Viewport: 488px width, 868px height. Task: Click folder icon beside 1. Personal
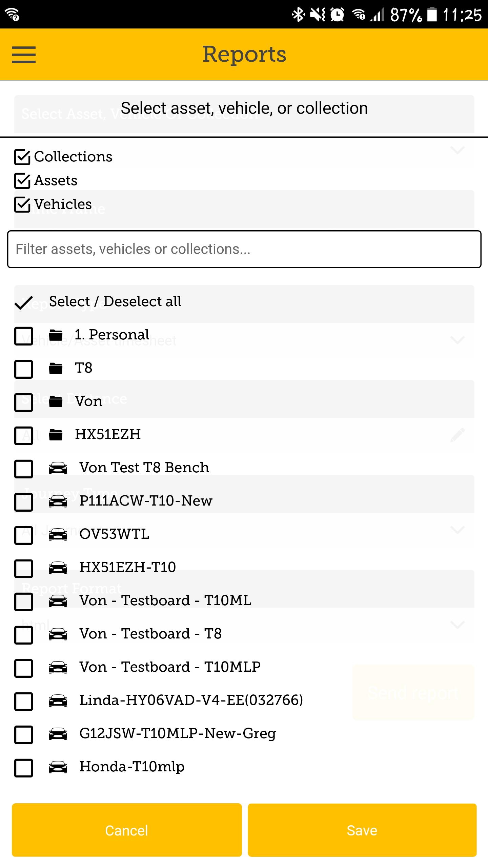coord(56,335)
